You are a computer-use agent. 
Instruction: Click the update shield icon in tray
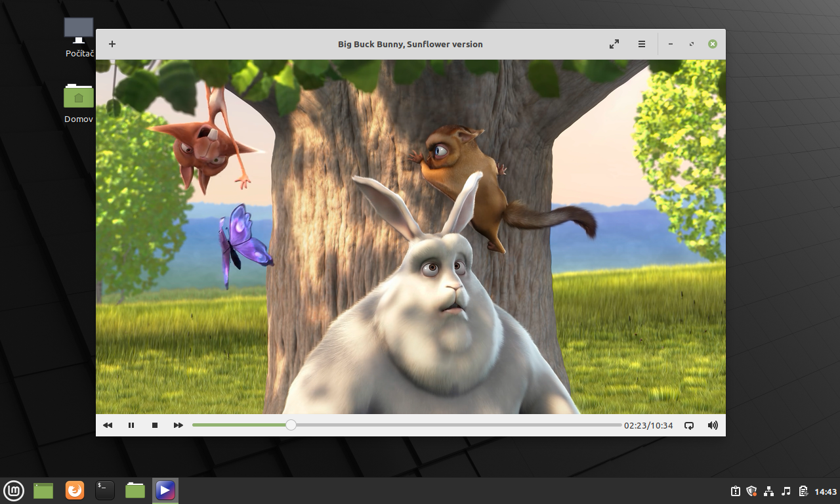[x=751, y=490]
